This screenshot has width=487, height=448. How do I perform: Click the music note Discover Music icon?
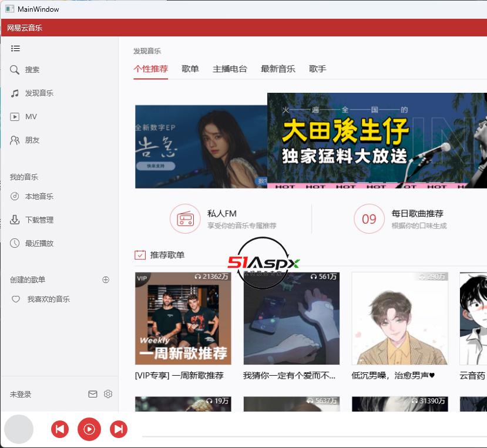click(15, 93)
